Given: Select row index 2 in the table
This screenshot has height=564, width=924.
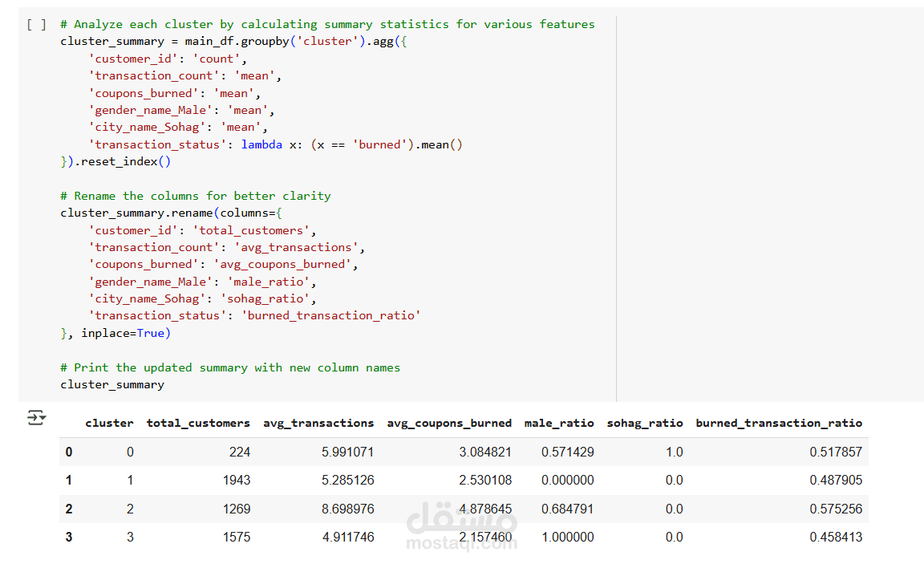Looking at the screenshot, I should point(69,509).
